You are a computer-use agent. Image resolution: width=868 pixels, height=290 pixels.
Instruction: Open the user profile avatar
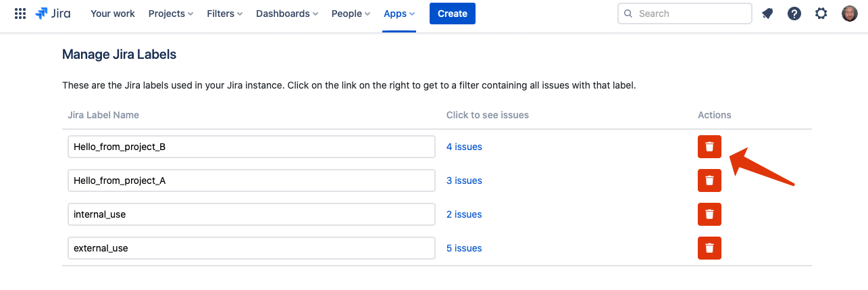(850, 14)
